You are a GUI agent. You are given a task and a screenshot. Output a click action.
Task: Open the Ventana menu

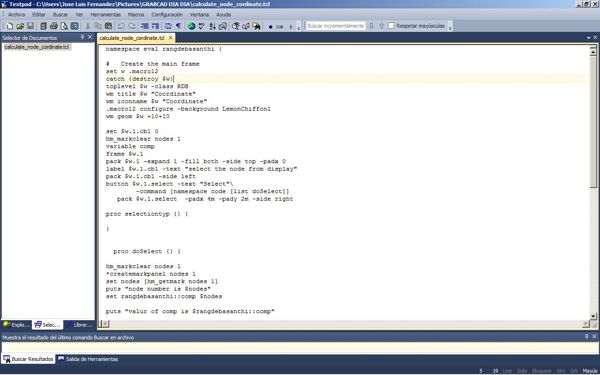199,15
